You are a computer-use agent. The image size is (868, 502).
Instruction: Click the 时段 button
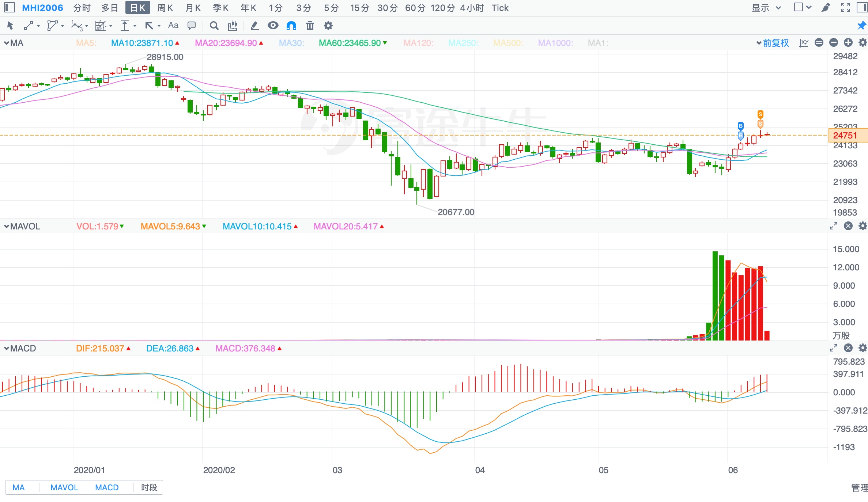coord(149,487)
